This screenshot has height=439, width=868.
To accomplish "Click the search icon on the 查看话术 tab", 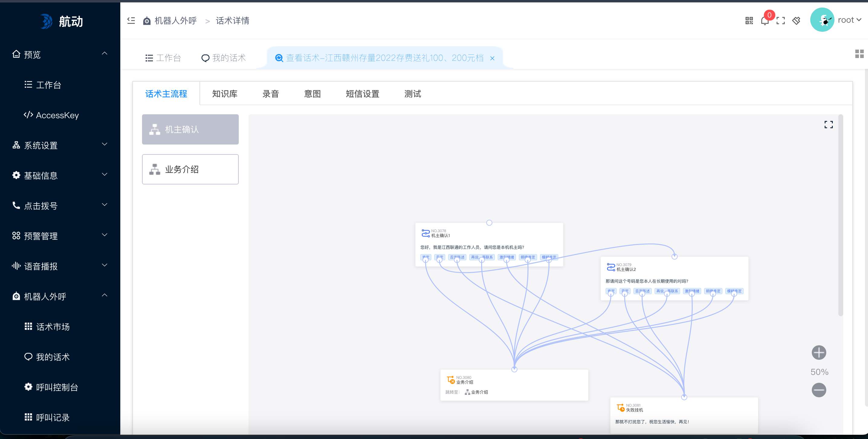I will tap(279, 58).
